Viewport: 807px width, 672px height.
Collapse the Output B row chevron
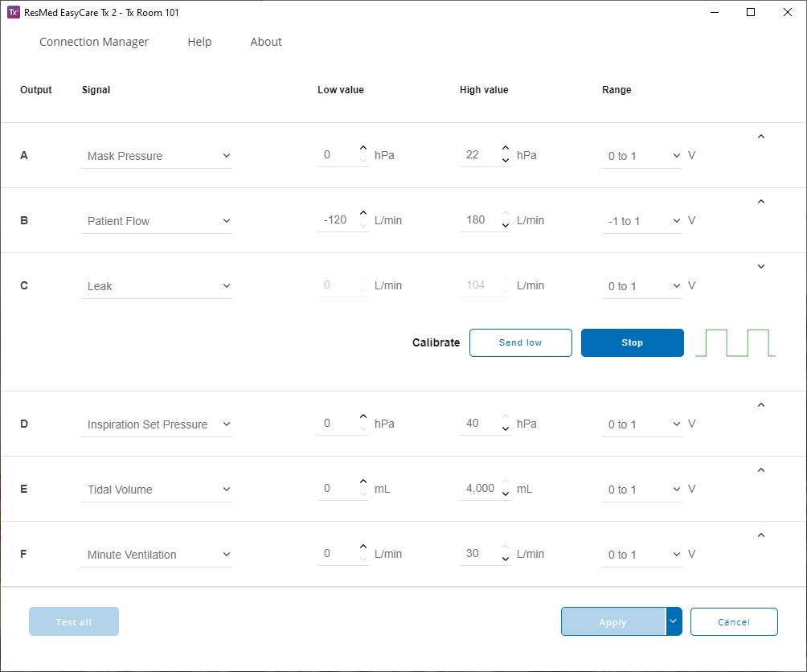click(x=761, y=202)
